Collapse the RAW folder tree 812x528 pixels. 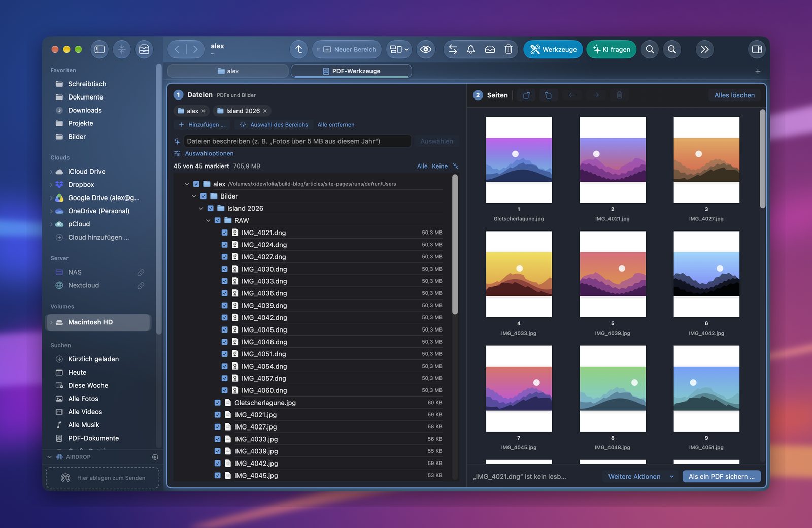[208, 220]
